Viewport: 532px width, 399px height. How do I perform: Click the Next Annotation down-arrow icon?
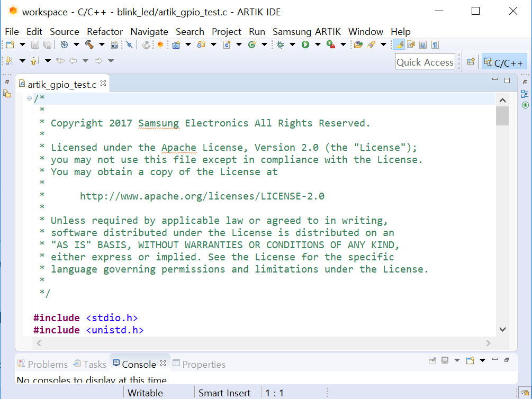(10, 61)
